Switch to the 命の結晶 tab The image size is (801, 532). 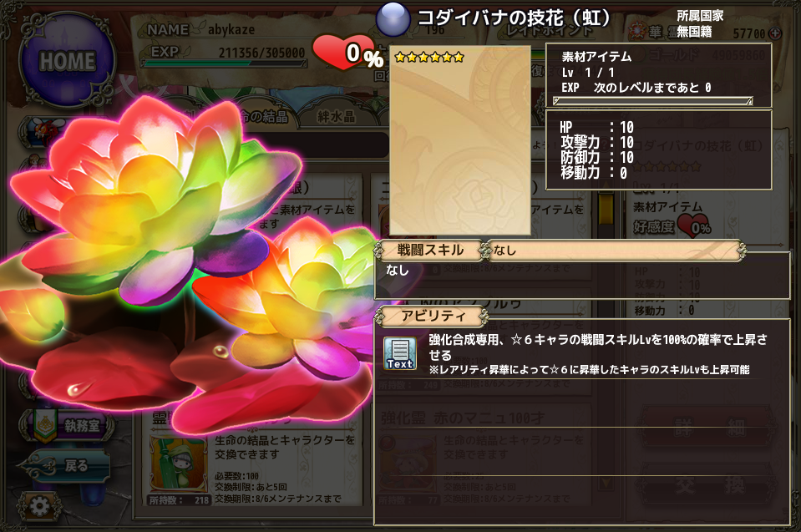[x=263, y=116]
